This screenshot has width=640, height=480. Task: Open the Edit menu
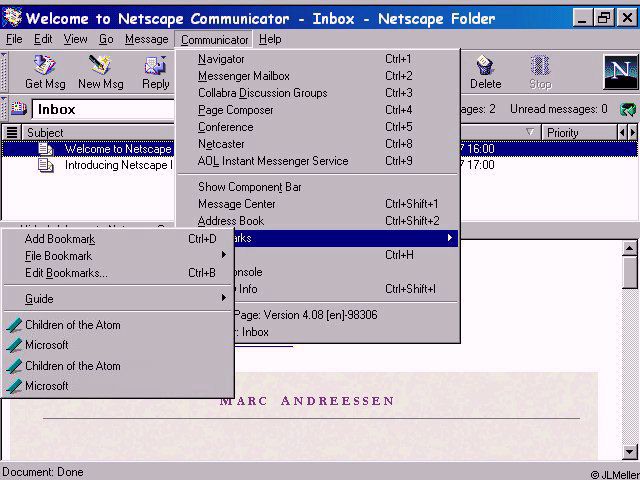(x=43, y=39)
